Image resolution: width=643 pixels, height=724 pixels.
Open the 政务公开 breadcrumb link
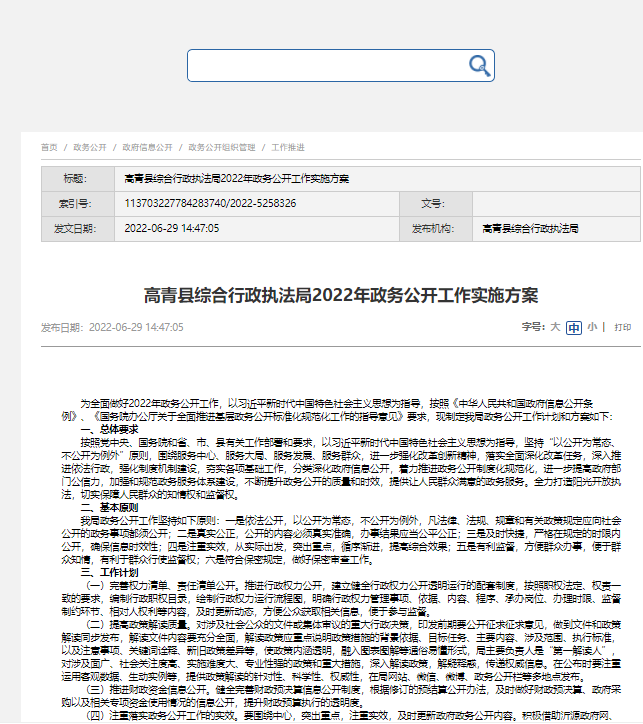(x=90, y=147)
